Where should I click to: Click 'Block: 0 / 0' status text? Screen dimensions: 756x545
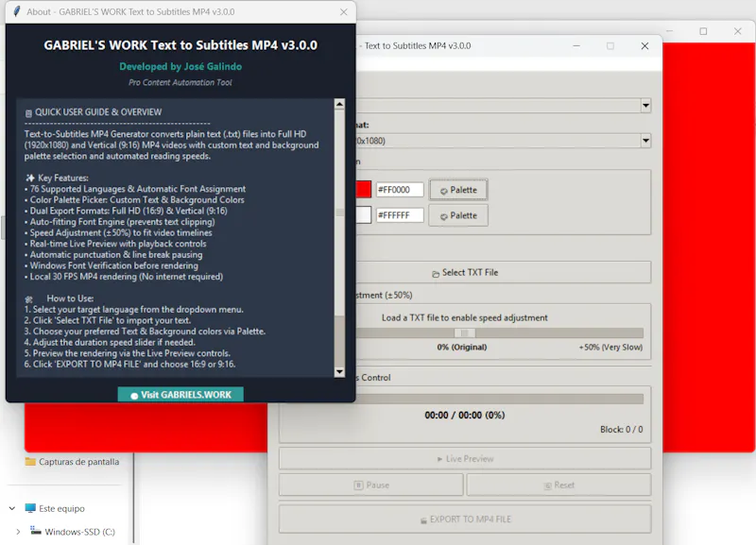click(622, 430)
